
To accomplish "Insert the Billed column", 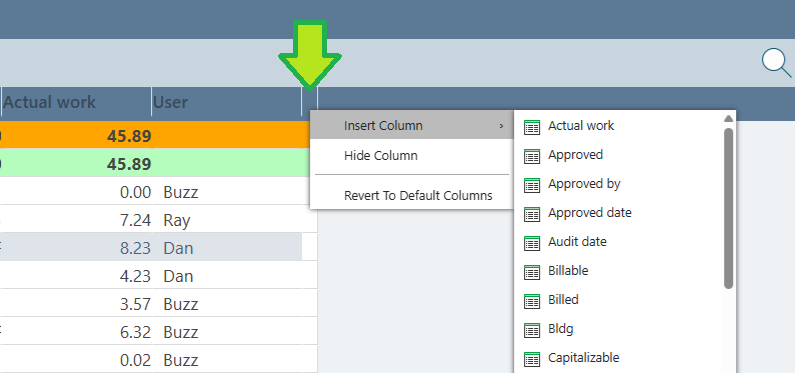I will pos(563,300).
